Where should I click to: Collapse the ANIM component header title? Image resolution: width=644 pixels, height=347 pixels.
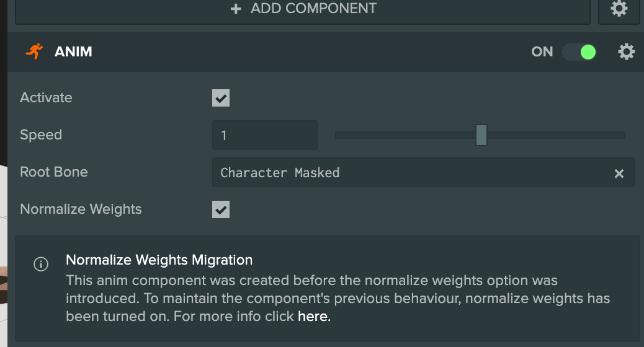click(x=73, y=52)
